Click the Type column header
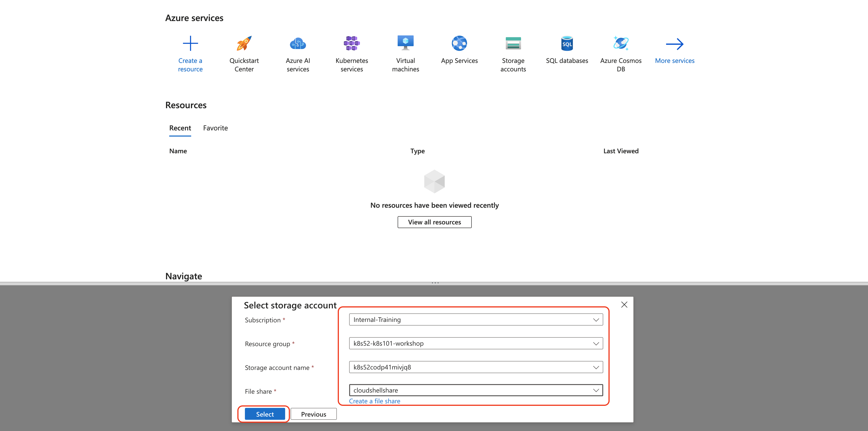The width and height of the screenshot is (868, 431). tap(418, 151)
